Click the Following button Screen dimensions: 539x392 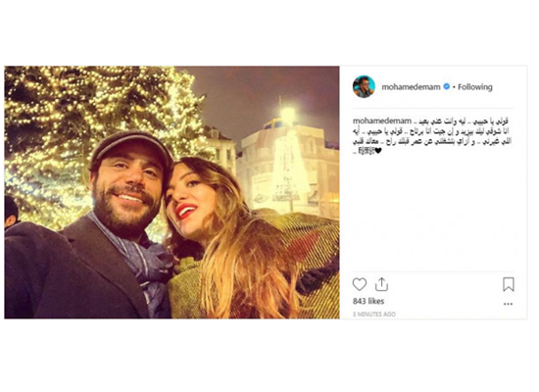tap(475, 87)
